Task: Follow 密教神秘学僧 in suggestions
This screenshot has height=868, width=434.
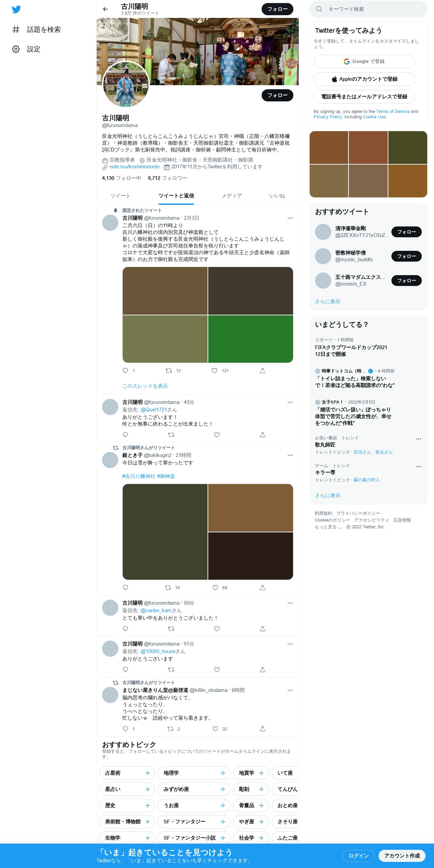Action: [406, 256]
